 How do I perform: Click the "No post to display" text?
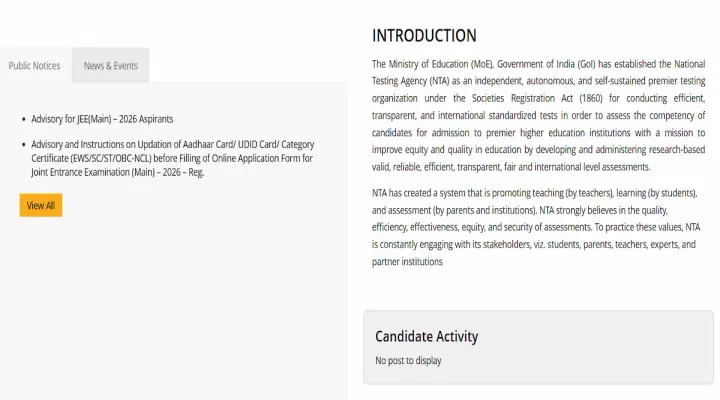(x=408, y=360)
